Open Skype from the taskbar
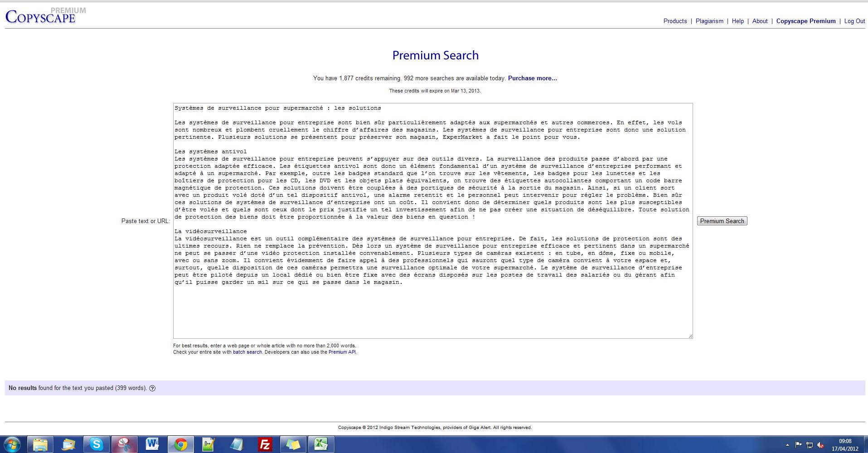Screen dimensions: 868x453 [x=96, y=444]
